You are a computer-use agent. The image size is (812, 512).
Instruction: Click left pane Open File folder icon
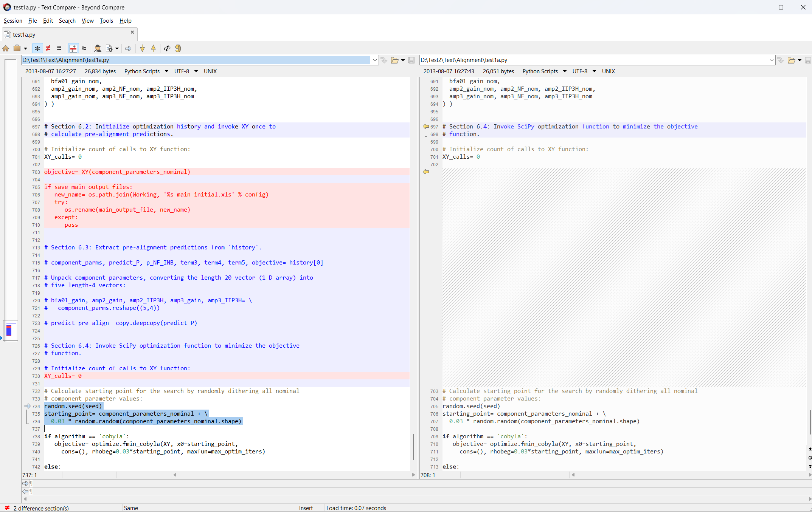(394, 60)
